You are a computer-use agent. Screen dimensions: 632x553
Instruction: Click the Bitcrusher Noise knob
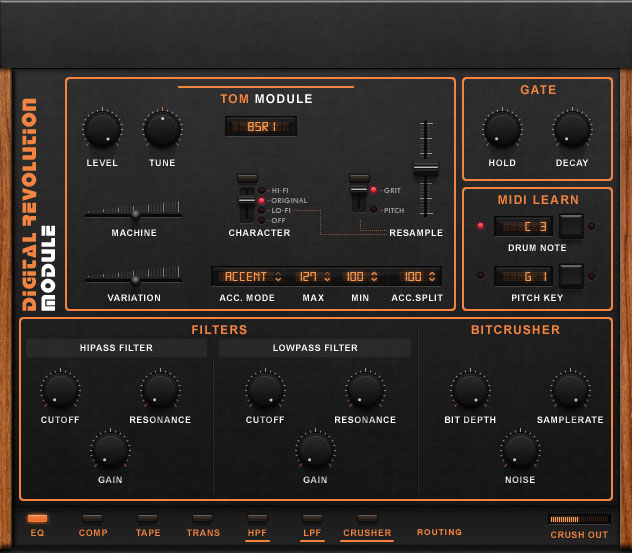pos(520,449)
